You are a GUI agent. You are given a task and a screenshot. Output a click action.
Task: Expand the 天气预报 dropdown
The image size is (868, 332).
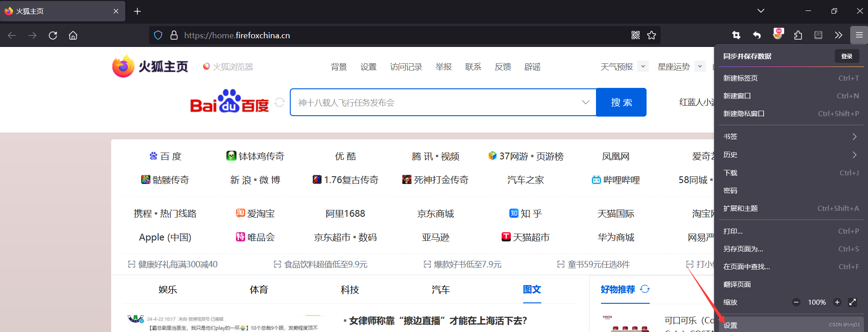point(643,66)
